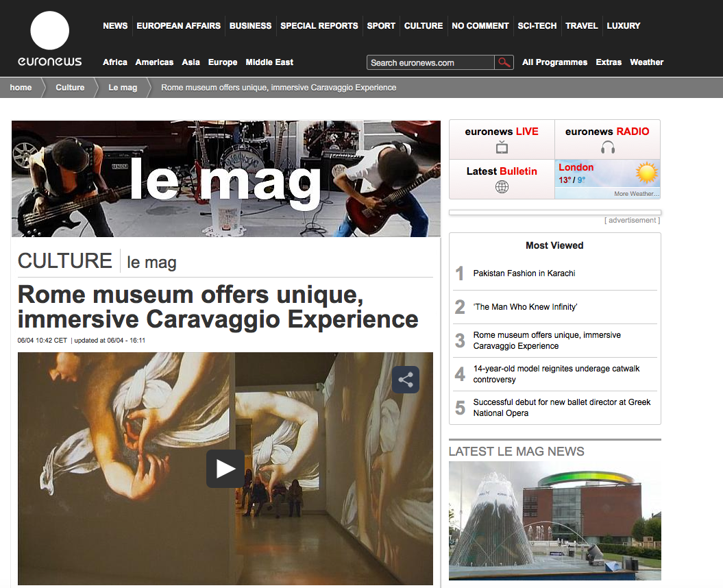Type in the Search euronews.com field
Screen dimensions: 723x588
coord(430,62)
